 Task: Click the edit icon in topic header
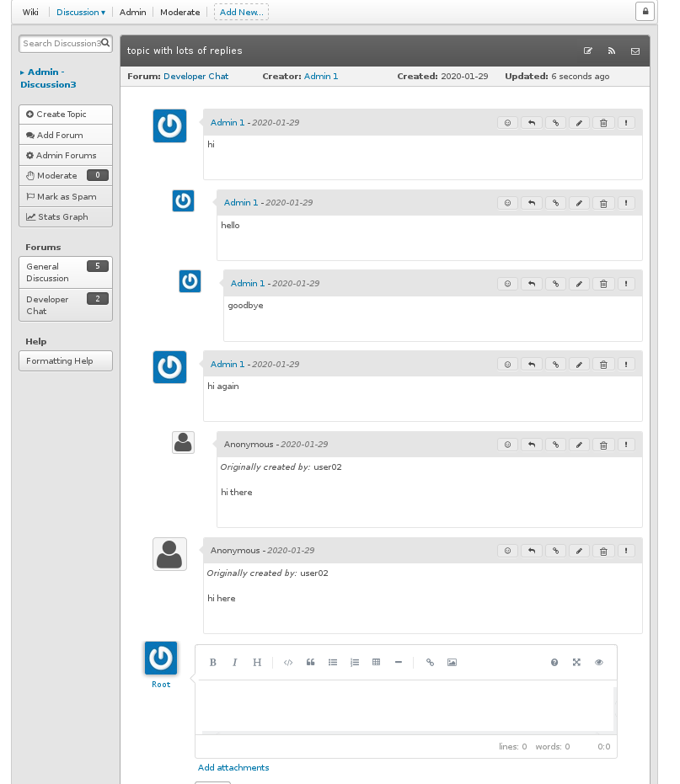[x=588, y=51]
